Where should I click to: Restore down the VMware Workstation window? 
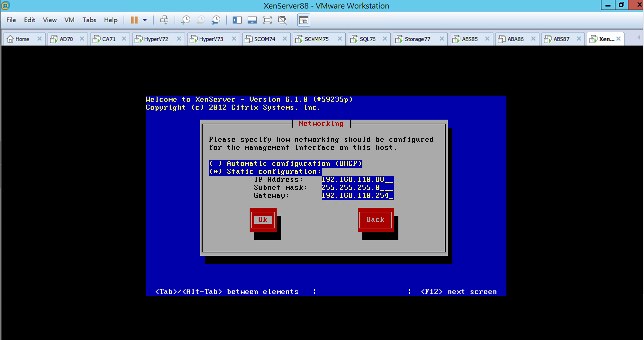pyautogui.click(x=621, y=5)
